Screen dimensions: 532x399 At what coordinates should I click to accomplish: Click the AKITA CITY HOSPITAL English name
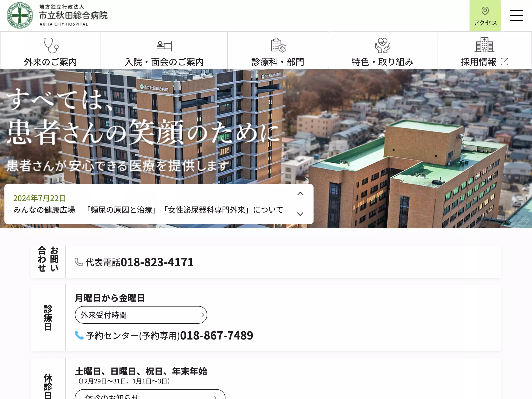pyautogui.click(x=64, y=24)
